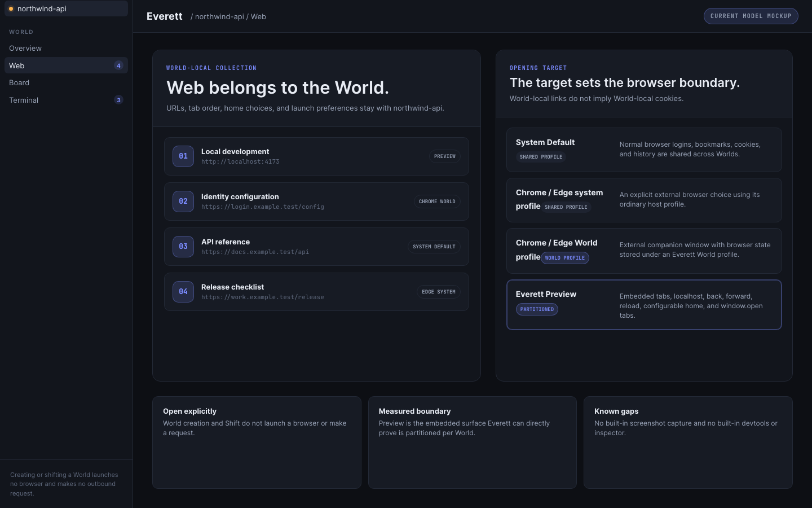Click the OPENING TARGET label
The image size is (812, 508).
539,68
